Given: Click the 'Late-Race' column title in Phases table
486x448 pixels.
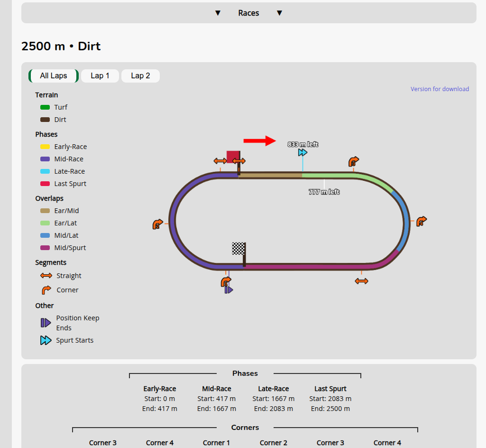Looking at the screenshot, I should pos(274,389).
